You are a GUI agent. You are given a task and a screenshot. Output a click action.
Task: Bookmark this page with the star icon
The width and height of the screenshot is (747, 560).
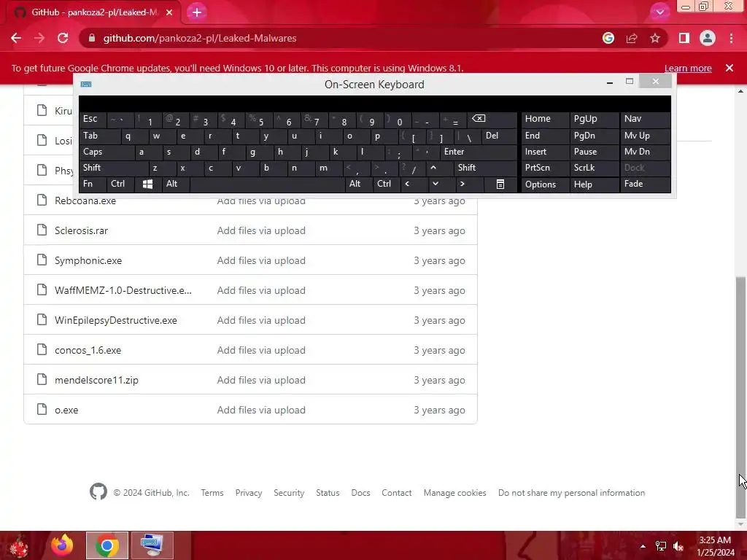[x=655, y=38]
